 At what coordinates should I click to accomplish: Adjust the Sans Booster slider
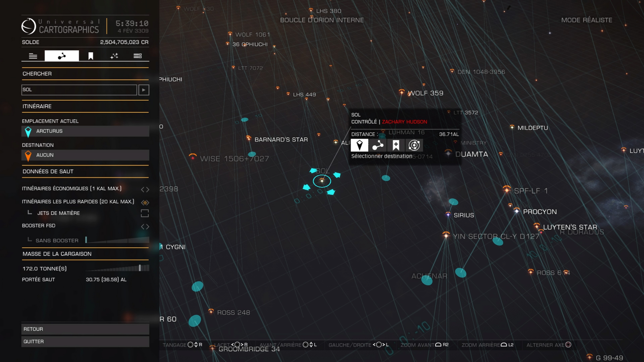tap(117, 240)
